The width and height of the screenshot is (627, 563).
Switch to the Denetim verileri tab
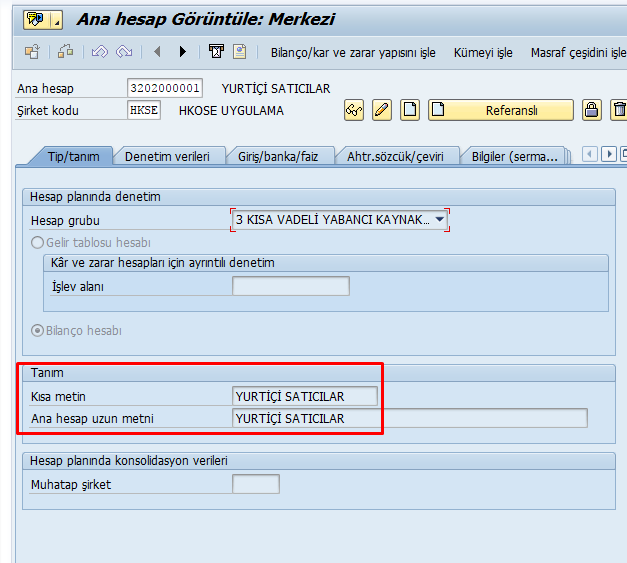point(167,156)
